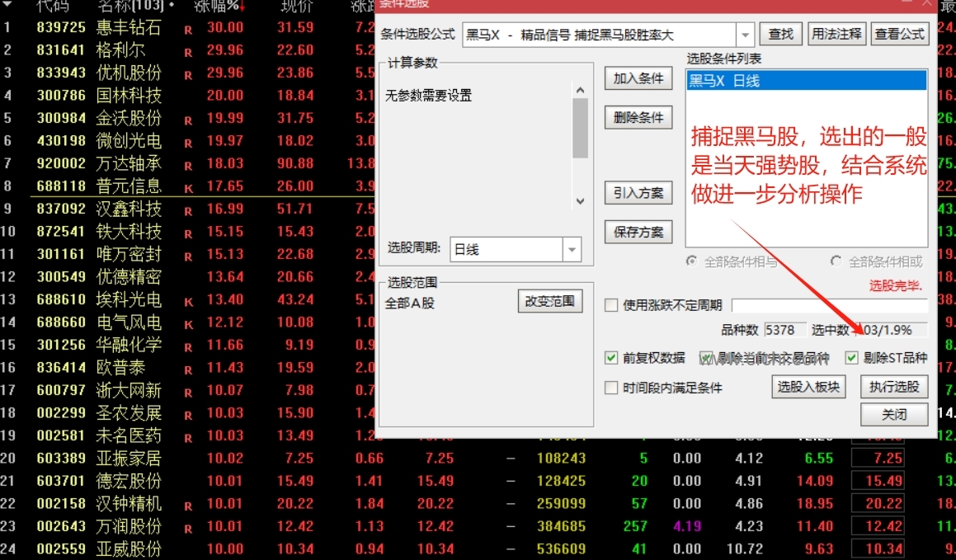Click the 保存方案 button
The image size is (956, 560).
click(x=638, y=233)
